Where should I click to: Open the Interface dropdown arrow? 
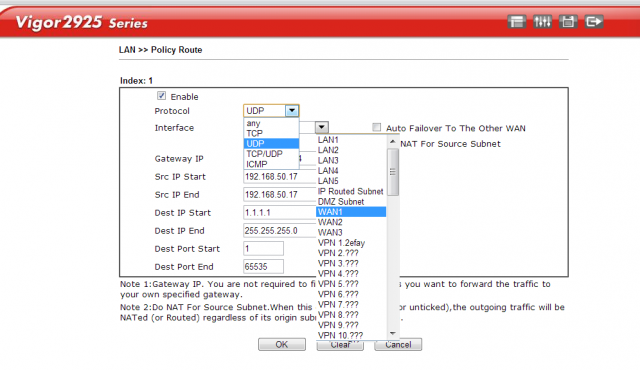coord(322,127)
